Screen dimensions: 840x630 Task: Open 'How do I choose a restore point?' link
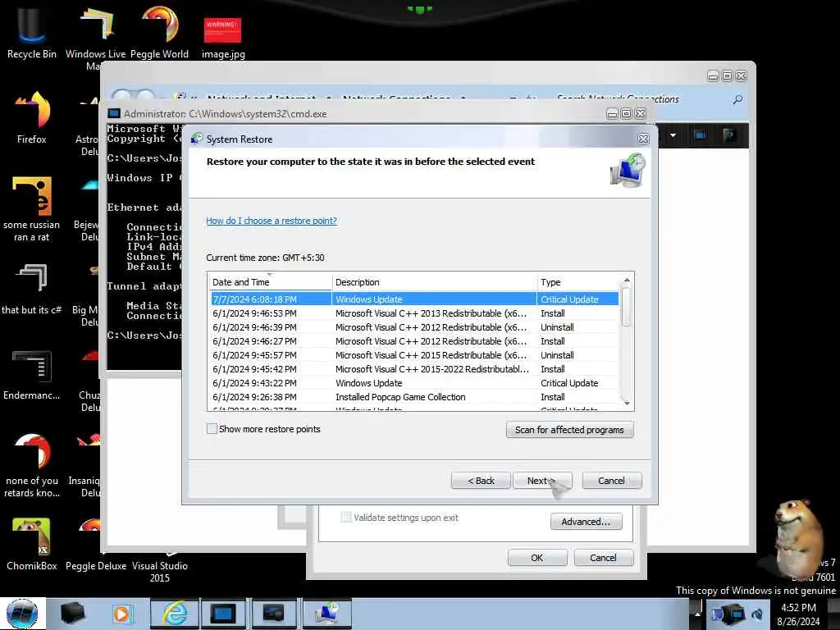tap(272, 221)
